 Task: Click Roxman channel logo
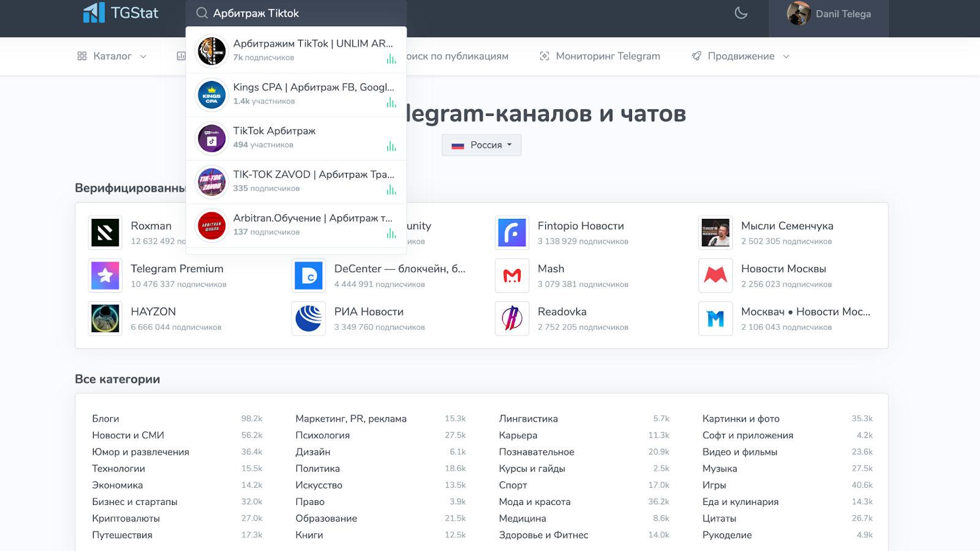coord(105,233)
